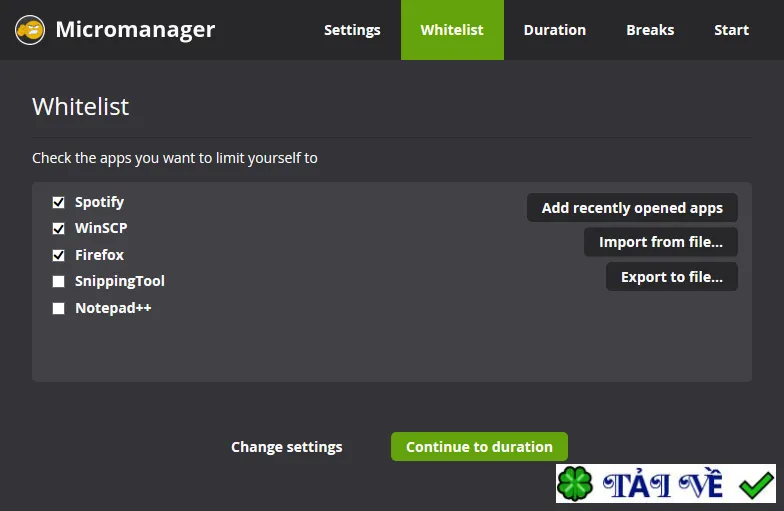This screenshot has height=511, width=784.
Task: Uncheck the Firefox checkbox
Action: point(58,256)
